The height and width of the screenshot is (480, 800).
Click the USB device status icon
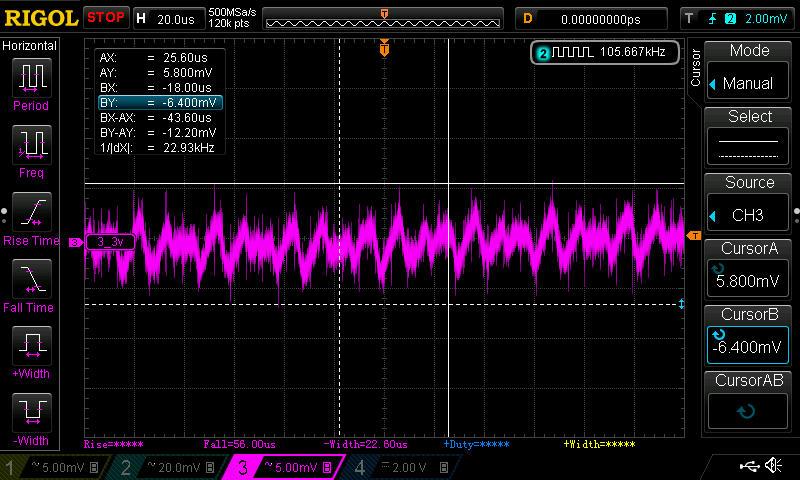tap(749, 466)
